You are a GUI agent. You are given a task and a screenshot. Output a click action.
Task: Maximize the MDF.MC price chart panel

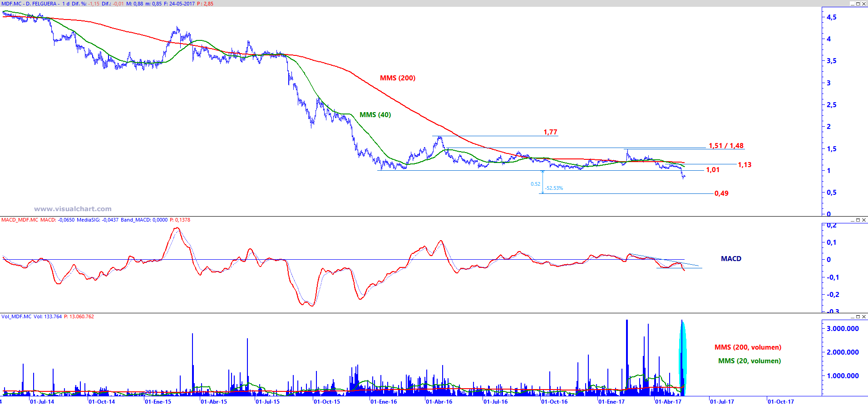(x=858, y=4)
